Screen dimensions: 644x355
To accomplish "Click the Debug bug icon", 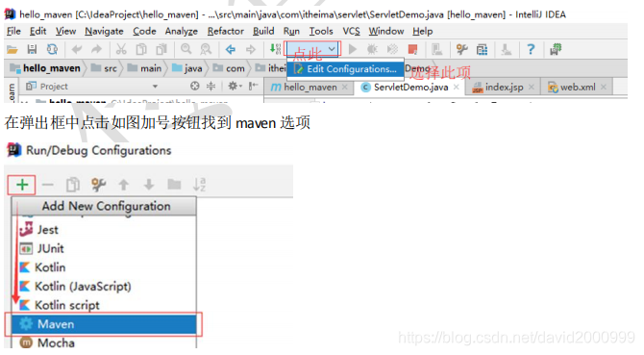I will coord(372,49).
